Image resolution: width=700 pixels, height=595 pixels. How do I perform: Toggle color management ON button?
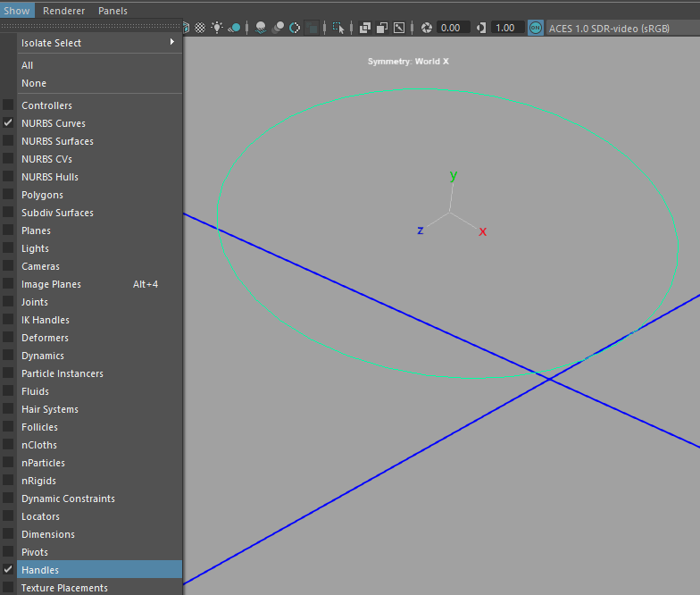pos(536,28)
